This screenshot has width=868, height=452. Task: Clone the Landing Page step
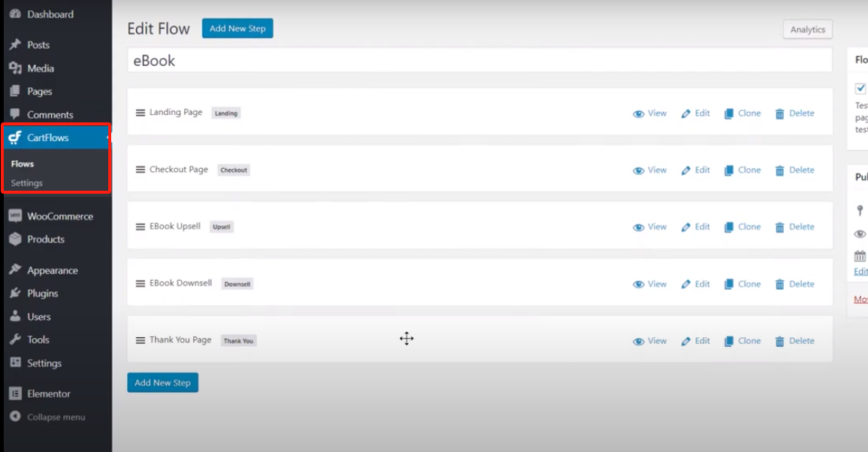[x=742, y=113]
